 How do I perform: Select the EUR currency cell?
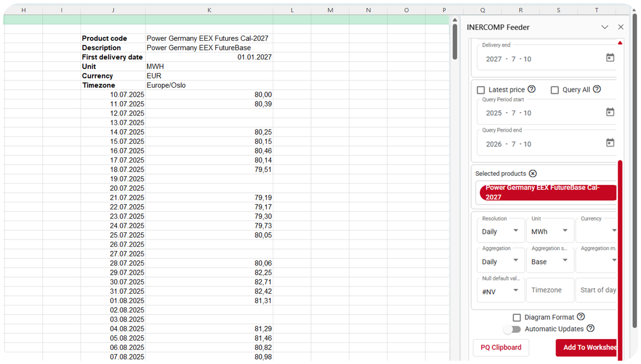point(209,76)
